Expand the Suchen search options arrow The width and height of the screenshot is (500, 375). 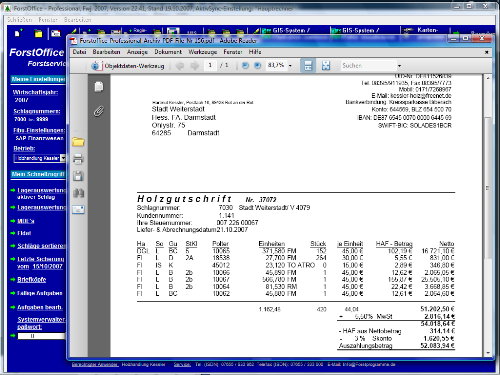(x=399, y=66)
